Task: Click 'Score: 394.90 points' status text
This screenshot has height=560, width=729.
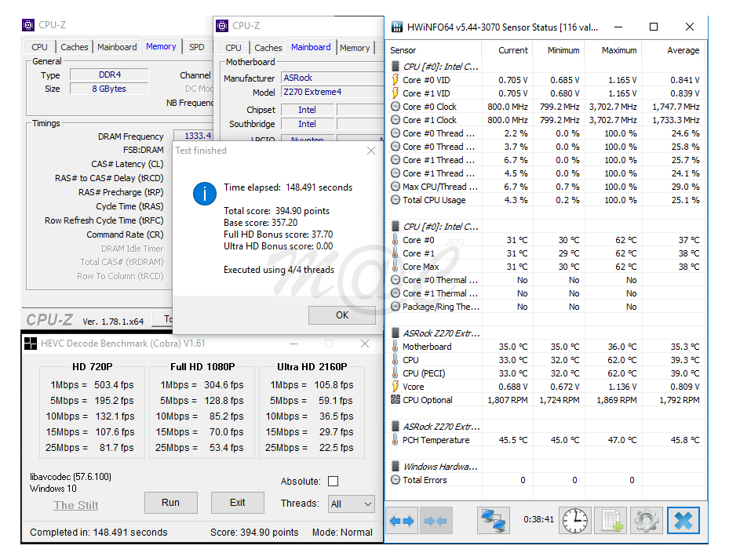Action: click(254, 533)
